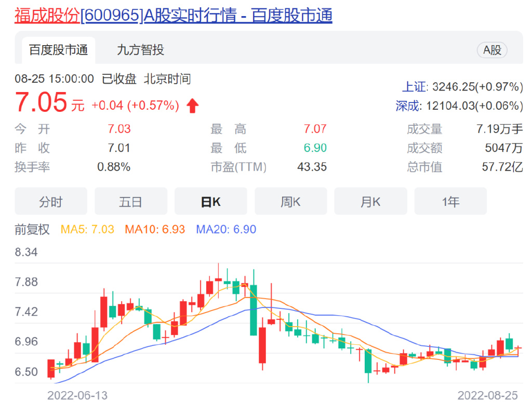
Task: Click the A股 market badge
Action: [x=491, y=50]
